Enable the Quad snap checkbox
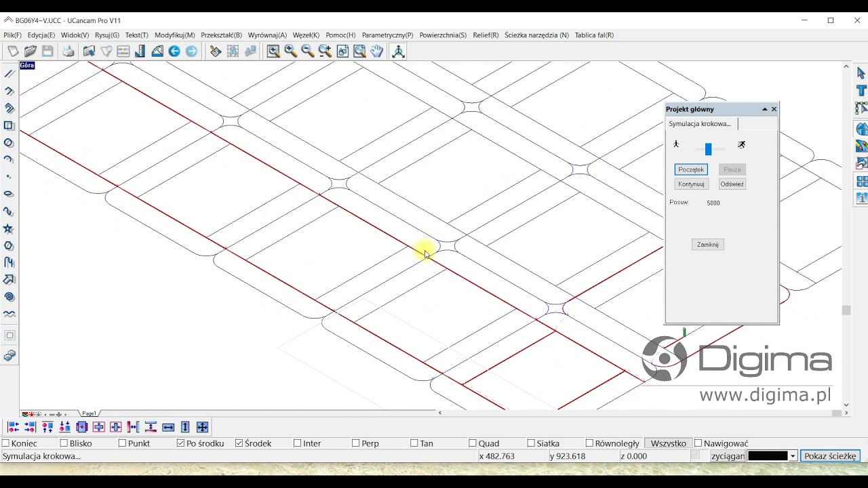Screen dimensions: 868x488 [x=473, y=443]
